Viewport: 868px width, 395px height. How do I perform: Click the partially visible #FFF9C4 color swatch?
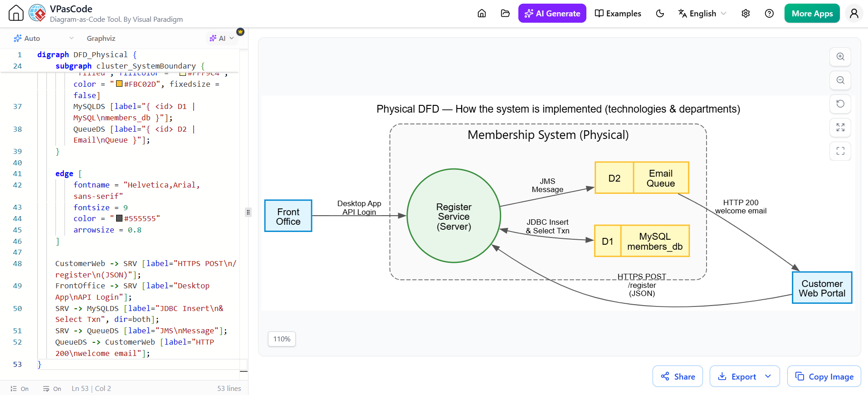coord(183,74)
